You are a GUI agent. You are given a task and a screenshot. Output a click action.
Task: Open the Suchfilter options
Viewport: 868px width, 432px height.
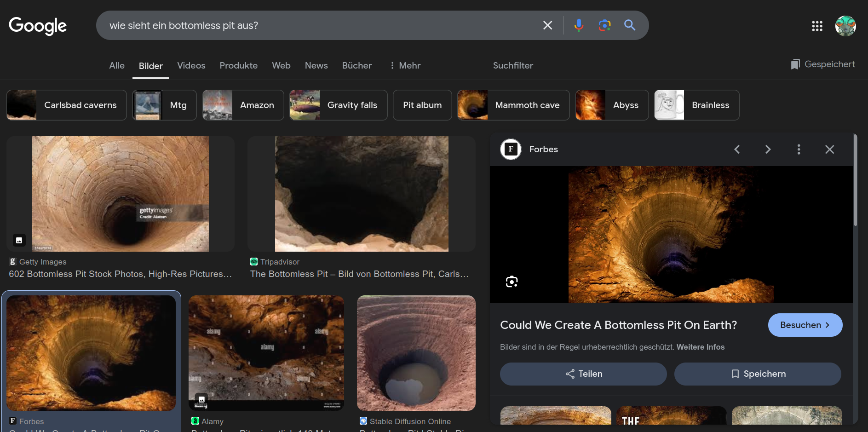513,66
